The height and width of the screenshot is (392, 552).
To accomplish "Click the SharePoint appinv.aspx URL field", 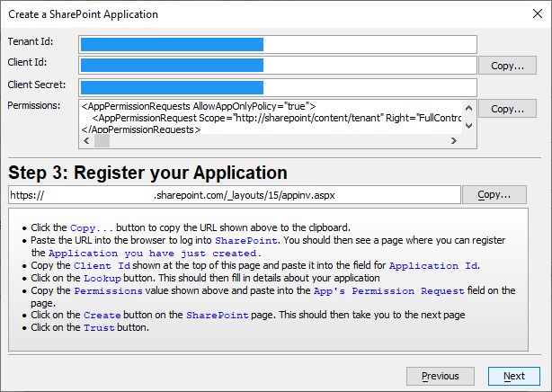I will coord(235,195).
